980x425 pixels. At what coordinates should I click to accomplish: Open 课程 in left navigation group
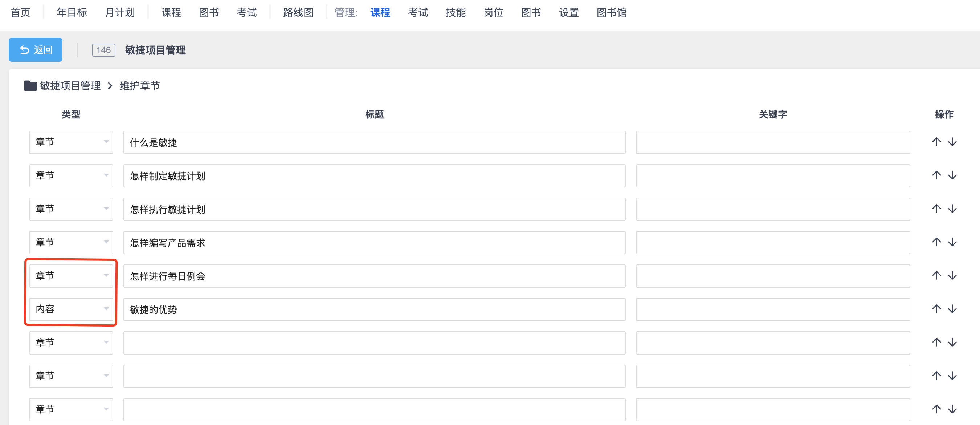click(171, 13)
